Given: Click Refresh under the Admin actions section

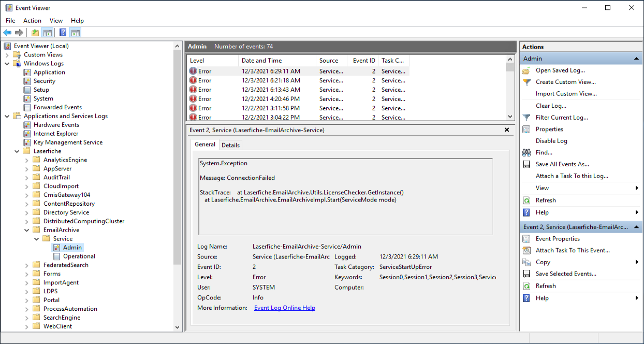Looking at the screenshot, I should tap(546, 200).
